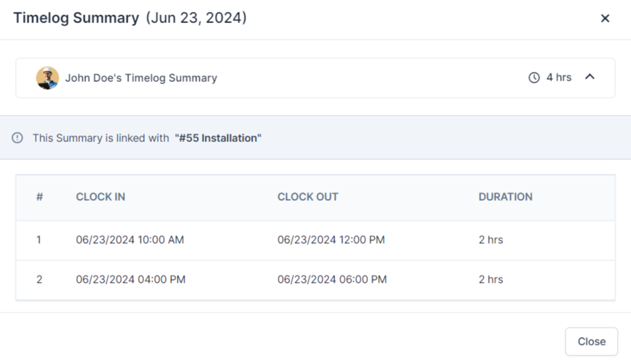Select clock out 06/23/2024 06:00 PM entry
The width and height of the screenshot is (631, 364).
[332, 279]
